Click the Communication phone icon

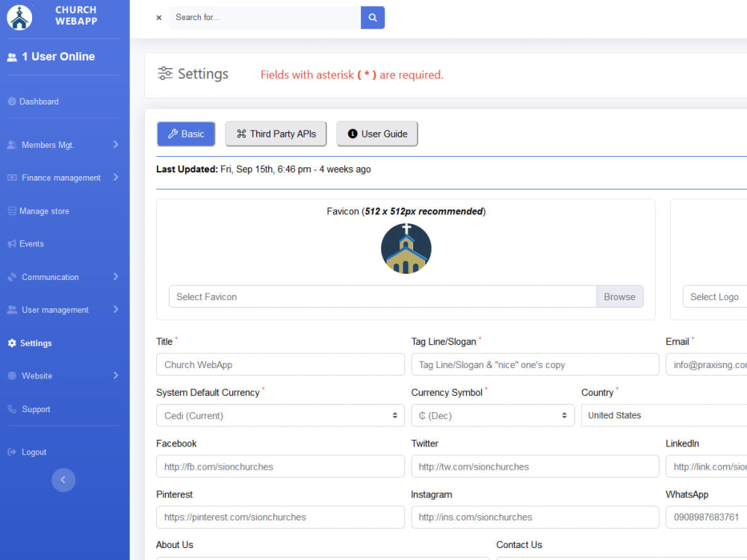pyautogui.click(x=12, y=277)
